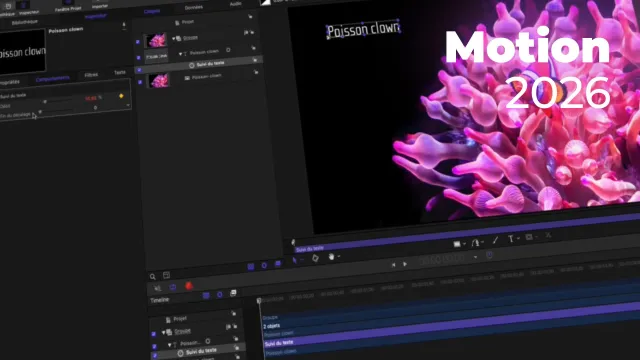Image resolution: width=640 pixels, height=360 pixels.
Task: Lock the Suivi du texte behavior in Calques
Action: pos(255,60)
